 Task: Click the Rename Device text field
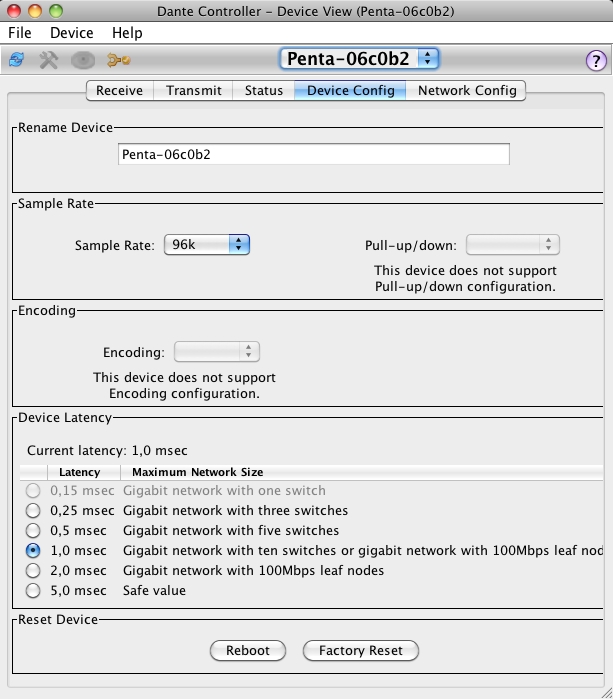coord(313,155)
